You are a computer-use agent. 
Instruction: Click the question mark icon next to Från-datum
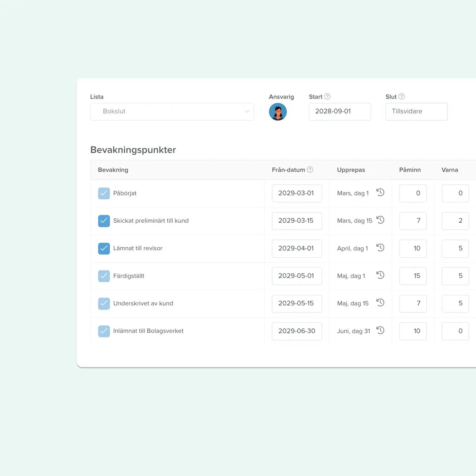tap(310, 170)
